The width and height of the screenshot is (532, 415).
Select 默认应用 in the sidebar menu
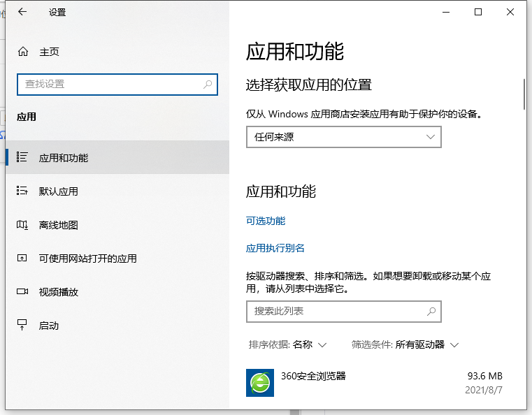click(59, 191)
